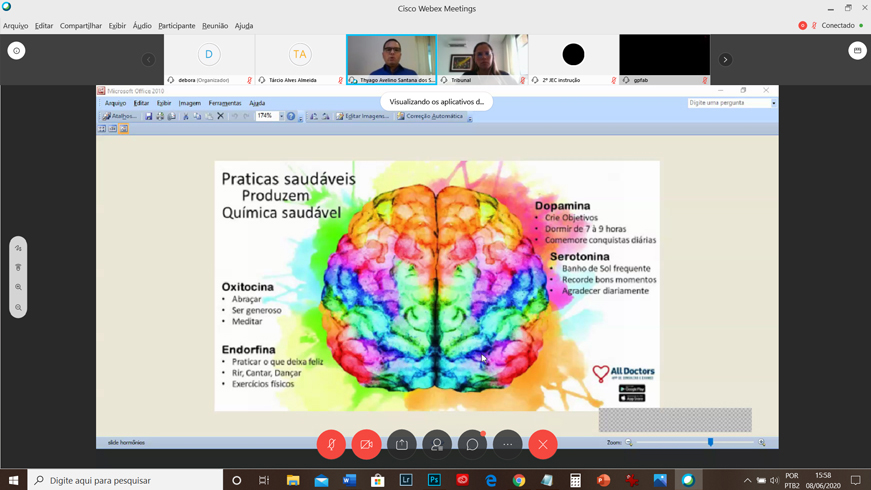Click the share content button

pyautogui.click(x=402, y=444)
